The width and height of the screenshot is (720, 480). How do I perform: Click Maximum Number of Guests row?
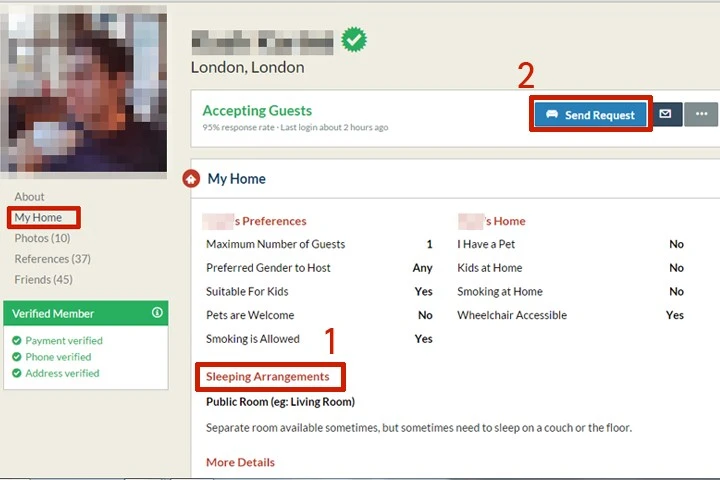click(319, 244)
